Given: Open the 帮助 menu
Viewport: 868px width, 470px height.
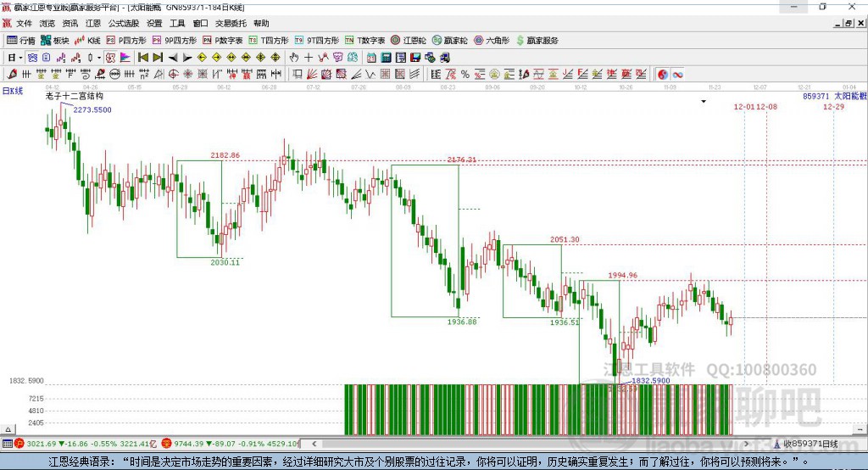Looking at the screenshot, I should point(261,23).
